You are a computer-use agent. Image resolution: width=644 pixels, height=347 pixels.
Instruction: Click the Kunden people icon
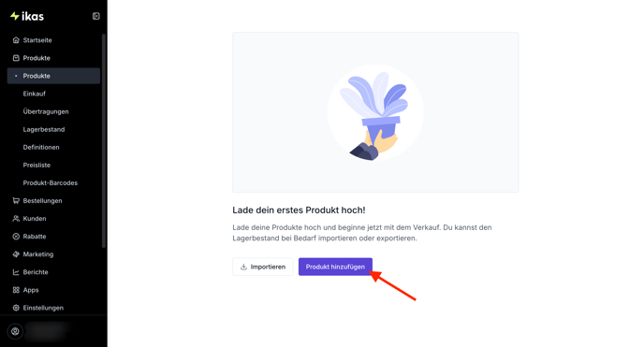point(16,219)
